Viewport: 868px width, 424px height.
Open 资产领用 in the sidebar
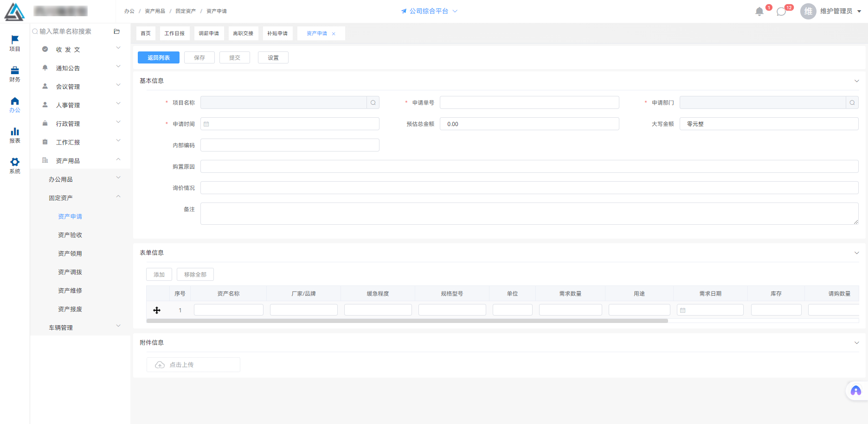tap(70, 253)
